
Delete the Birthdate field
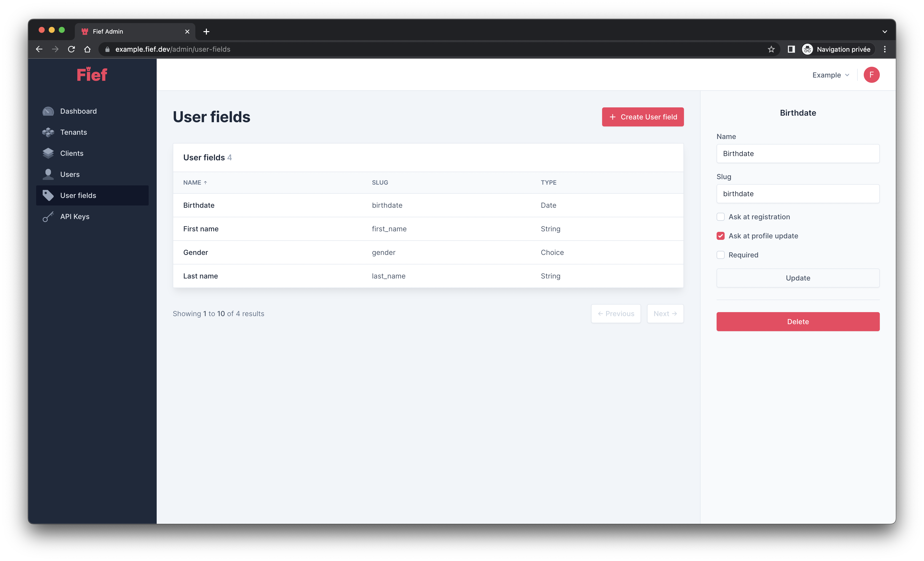(x=798, y=322)
